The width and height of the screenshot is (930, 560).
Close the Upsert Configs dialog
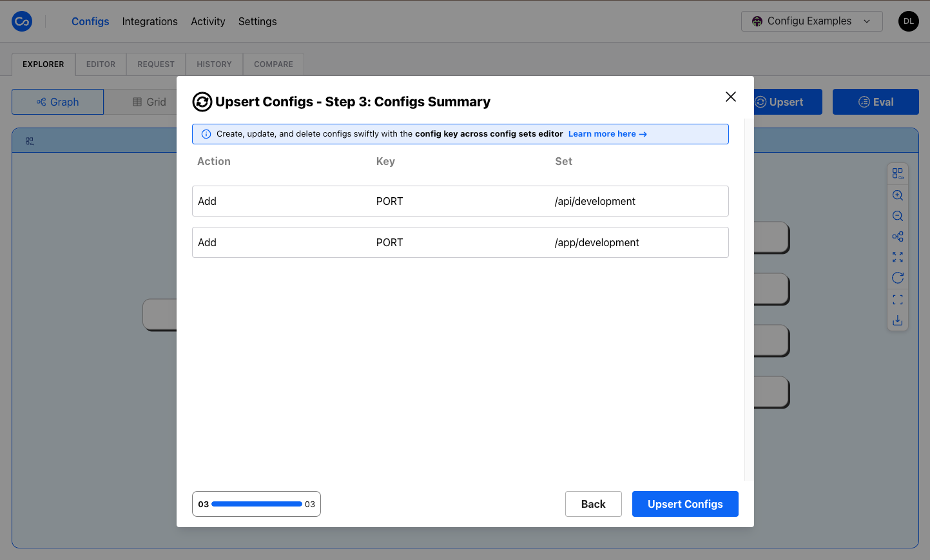coord(730,97)
